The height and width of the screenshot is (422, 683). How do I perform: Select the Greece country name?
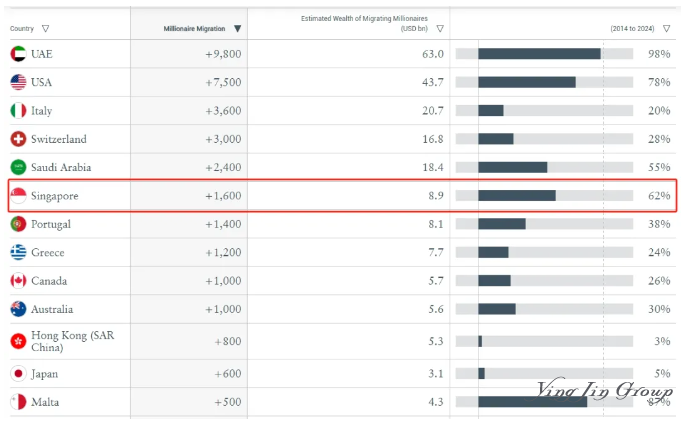48,253
